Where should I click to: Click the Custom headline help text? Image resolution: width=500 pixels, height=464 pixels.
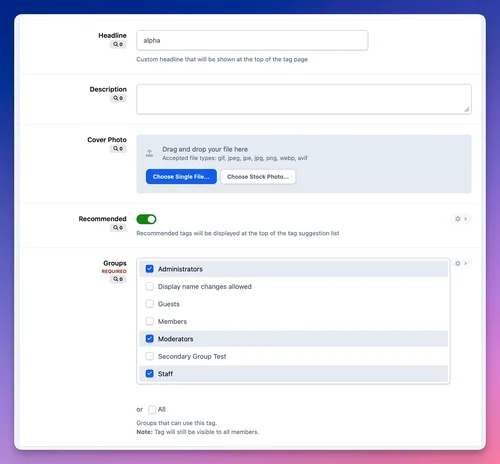[222, 59]
